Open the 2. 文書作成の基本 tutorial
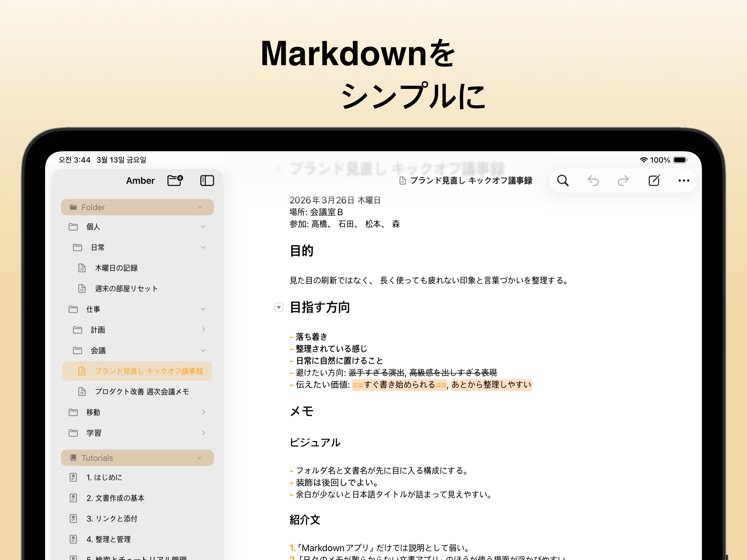Screen dimensions: 747x560 pos(115,498)
